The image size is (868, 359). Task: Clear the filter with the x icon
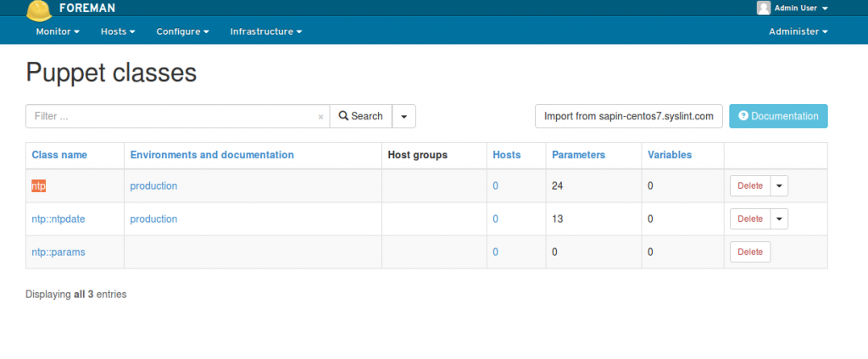click(320, 117)
